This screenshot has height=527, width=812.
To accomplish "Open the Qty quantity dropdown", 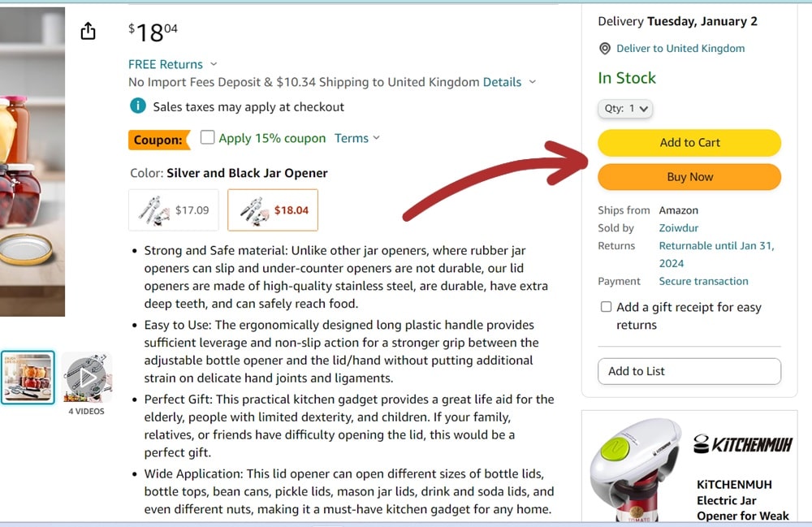I will coord(625,108).
